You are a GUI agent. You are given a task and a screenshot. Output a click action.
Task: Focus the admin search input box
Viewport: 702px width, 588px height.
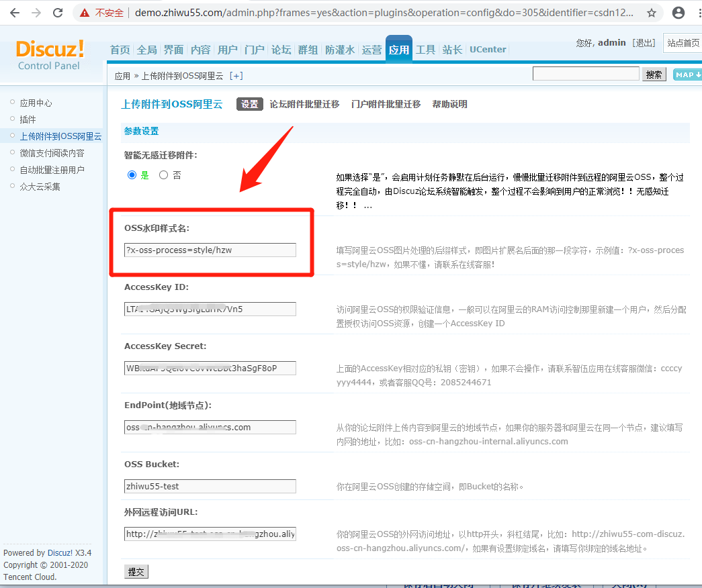coord(586,74)
